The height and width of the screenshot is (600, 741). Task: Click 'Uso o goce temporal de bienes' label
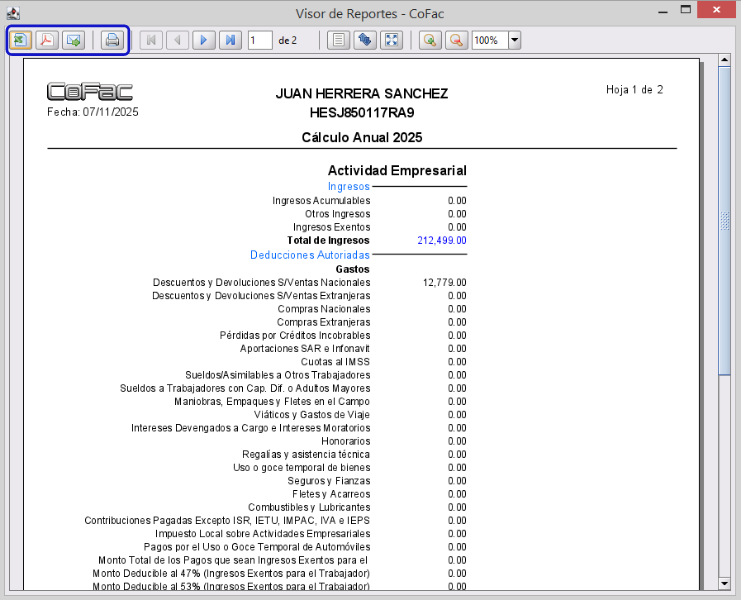302,468
